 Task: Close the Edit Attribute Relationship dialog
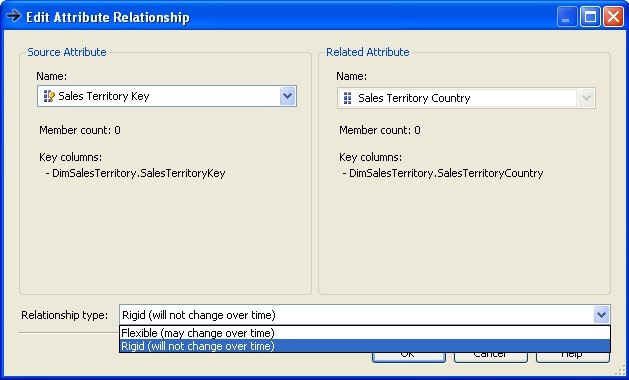pyautogui.click(x=613, y=17)
